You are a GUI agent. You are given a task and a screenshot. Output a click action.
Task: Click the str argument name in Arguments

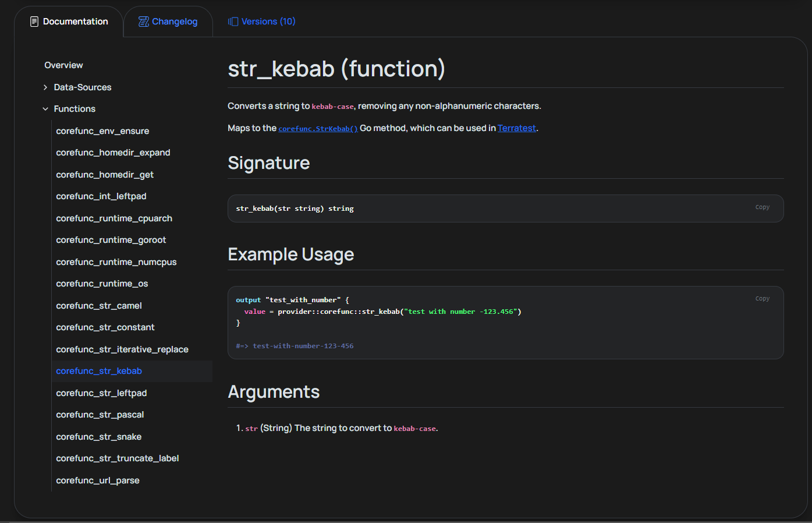coord(251,429)
